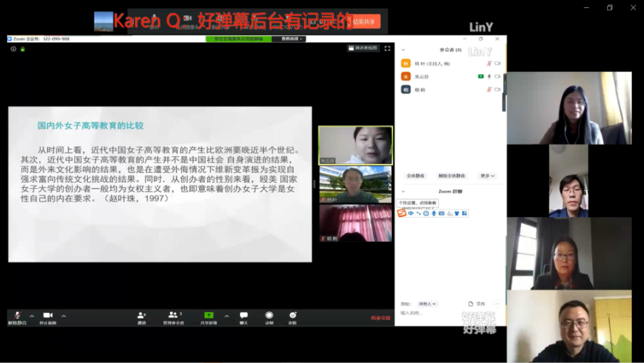
Task: Stop video using the camera icon
Action: point(47,316)
